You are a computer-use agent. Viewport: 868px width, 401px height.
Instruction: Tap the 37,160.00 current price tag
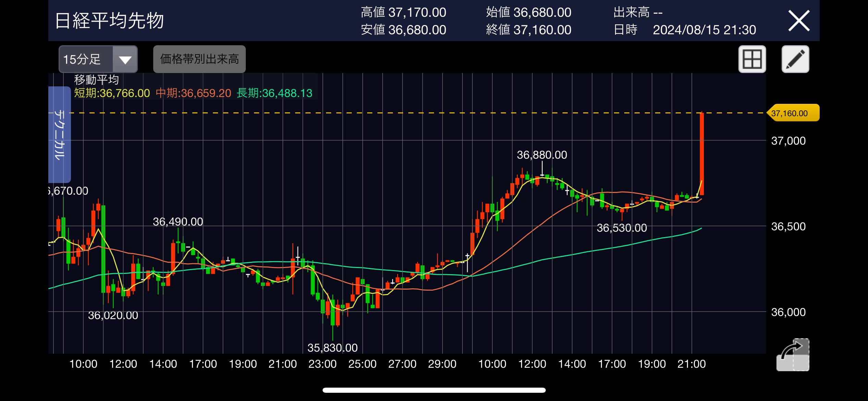[793, 113]
